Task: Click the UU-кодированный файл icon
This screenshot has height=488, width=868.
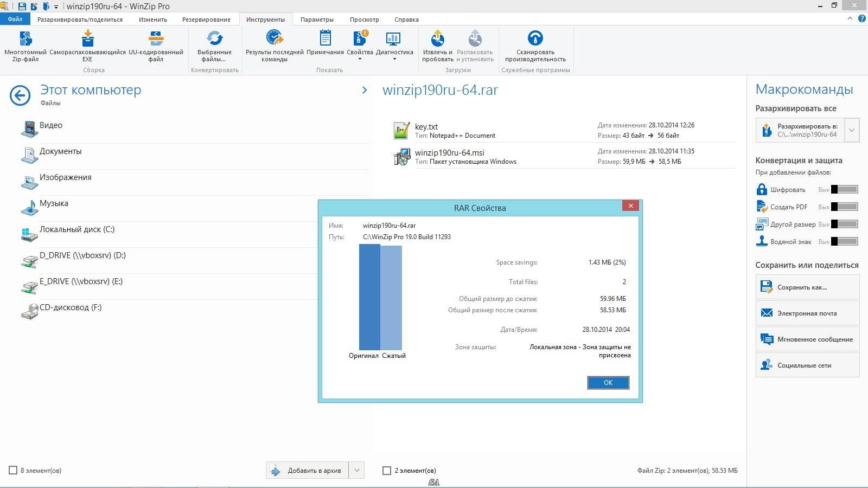Action: [x=156, y=38]
